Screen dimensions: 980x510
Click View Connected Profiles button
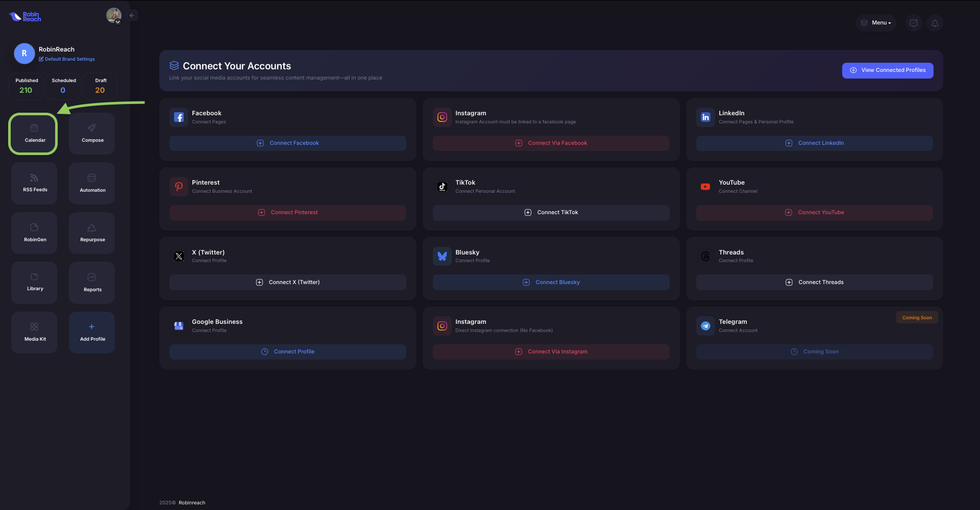click(x=888, y=70)
